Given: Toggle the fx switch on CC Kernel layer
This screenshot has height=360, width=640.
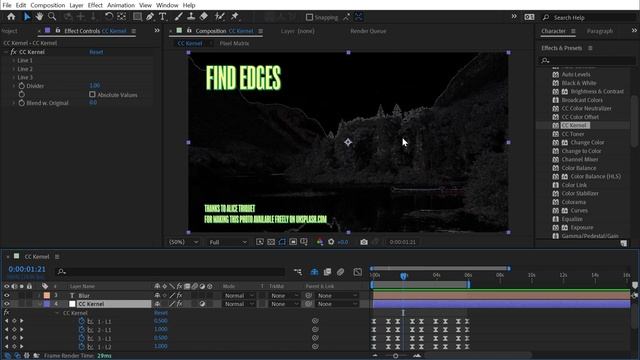Looking at the screenshot, I should (x=180, y=304).
